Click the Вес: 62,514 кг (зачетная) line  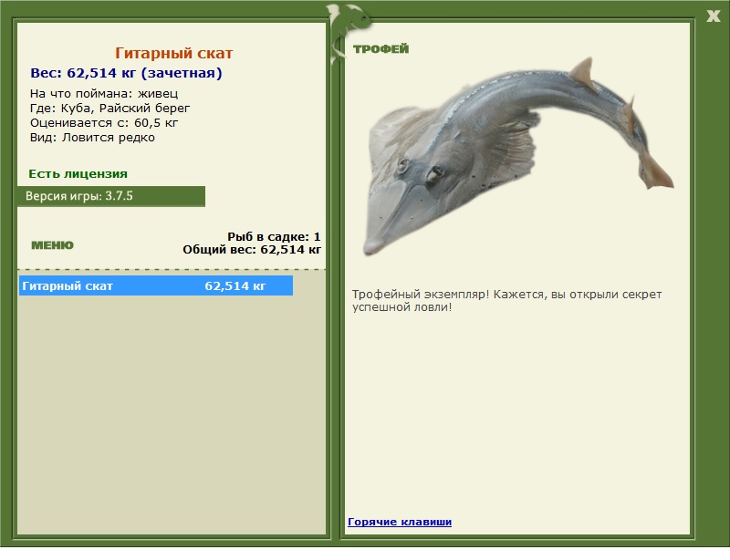click(x=126, y=73)
